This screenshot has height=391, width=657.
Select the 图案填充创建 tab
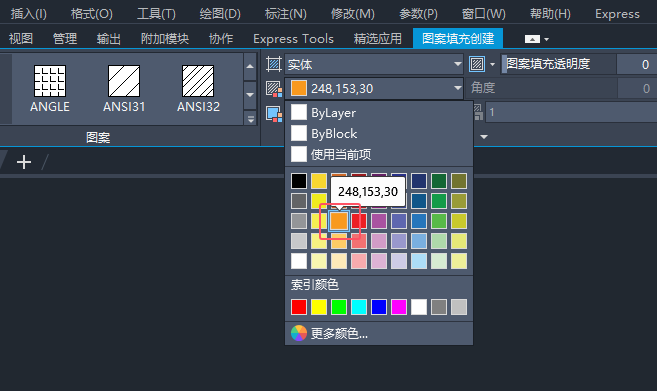pos(458,39)
